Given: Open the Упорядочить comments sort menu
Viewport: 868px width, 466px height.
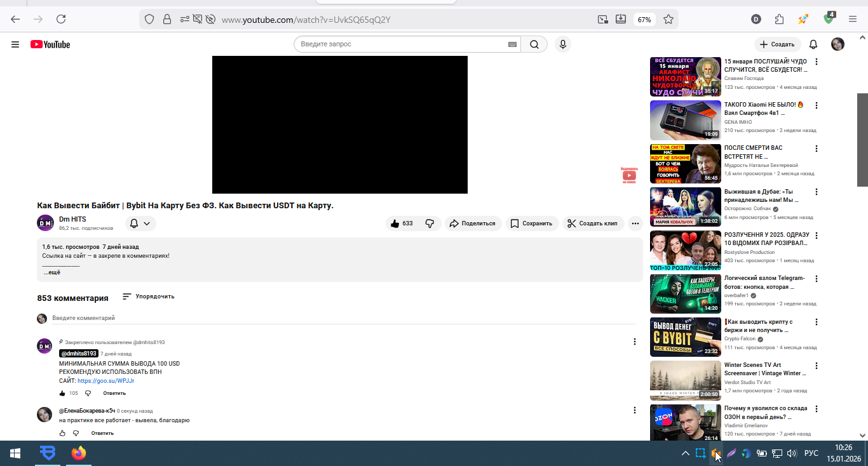Looking at the screenshot, I should coord(148,296).
